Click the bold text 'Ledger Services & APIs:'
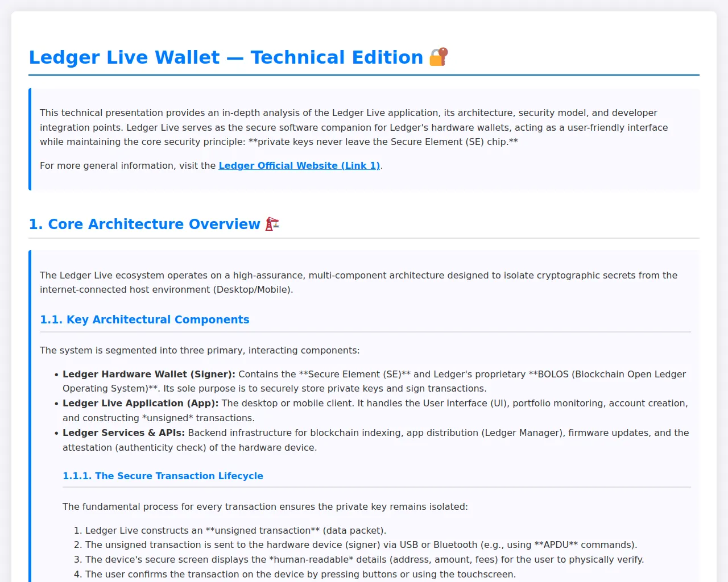 pos(124,433)
